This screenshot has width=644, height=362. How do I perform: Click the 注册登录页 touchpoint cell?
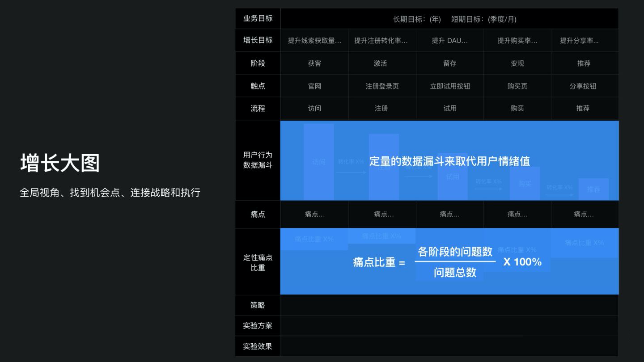tap(381, 86)
